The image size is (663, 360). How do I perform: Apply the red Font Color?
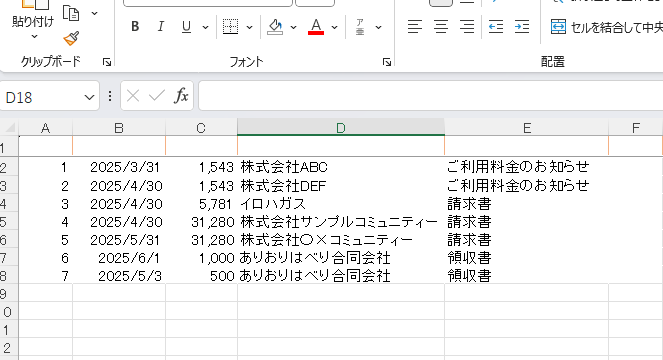tap(316, 27)
